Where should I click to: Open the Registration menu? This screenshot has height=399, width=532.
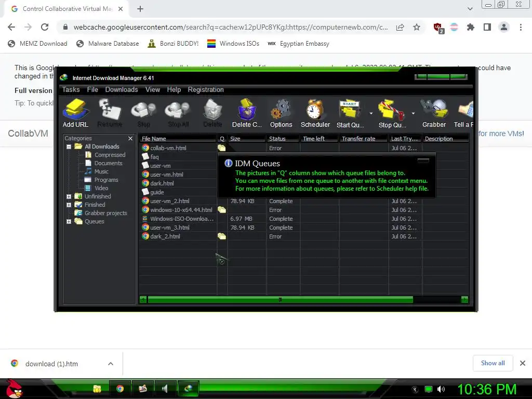[x=206, y=89]
